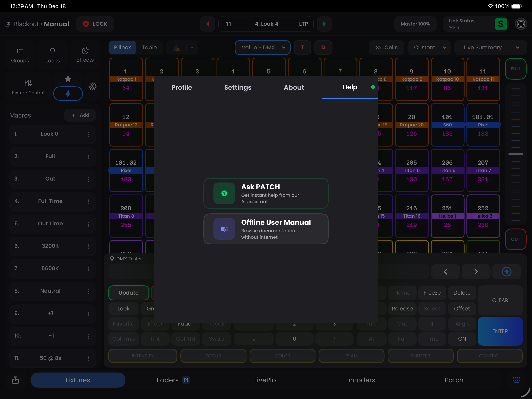Click the blue up-arrow circle icon
Viewport: 532px width, 399px height.
506,272
